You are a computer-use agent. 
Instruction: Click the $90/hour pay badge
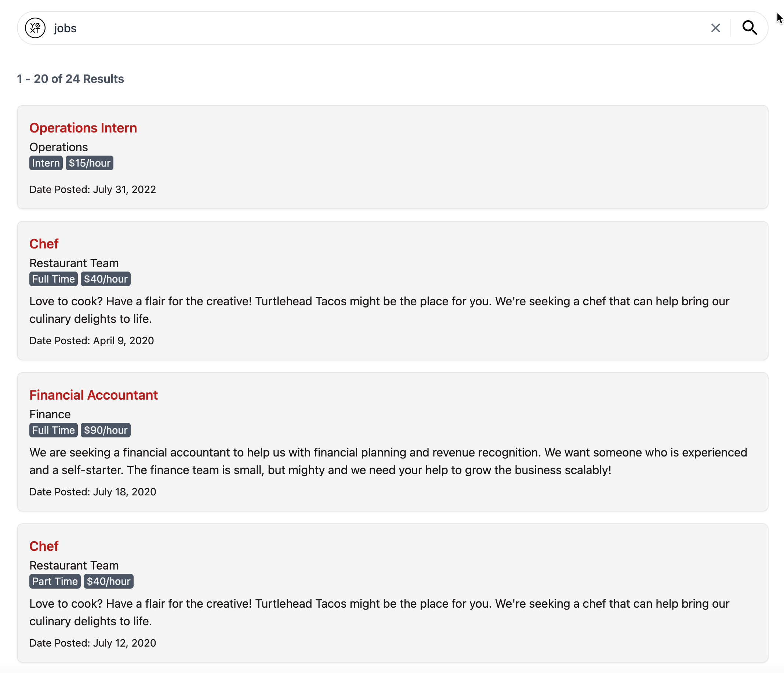(106, 430)
